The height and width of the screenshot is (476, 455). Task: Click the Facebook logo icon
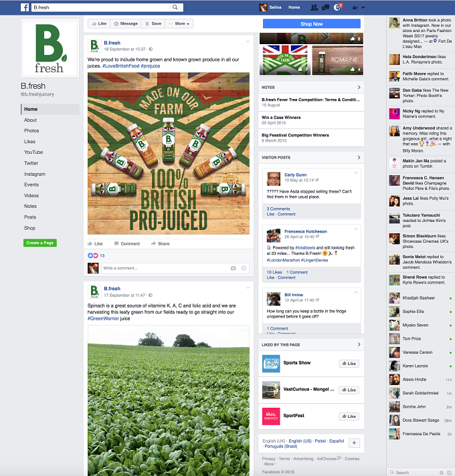click(25, 7)
